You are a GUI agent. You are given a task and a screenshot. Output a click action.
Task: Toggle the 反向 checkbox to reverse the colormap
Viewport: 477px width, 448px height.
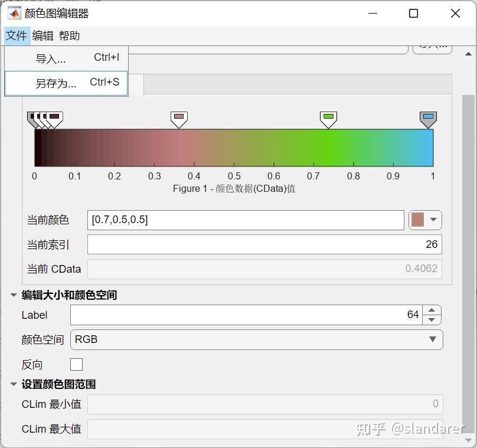(x=76, y=364)
